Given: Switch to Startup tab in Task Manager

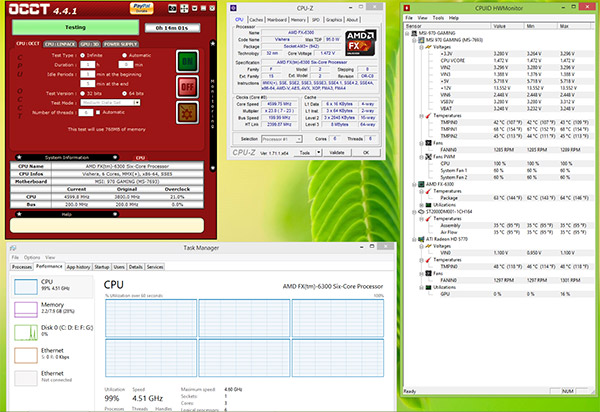Looking at the screenshot, I should [x=102, y=267].
